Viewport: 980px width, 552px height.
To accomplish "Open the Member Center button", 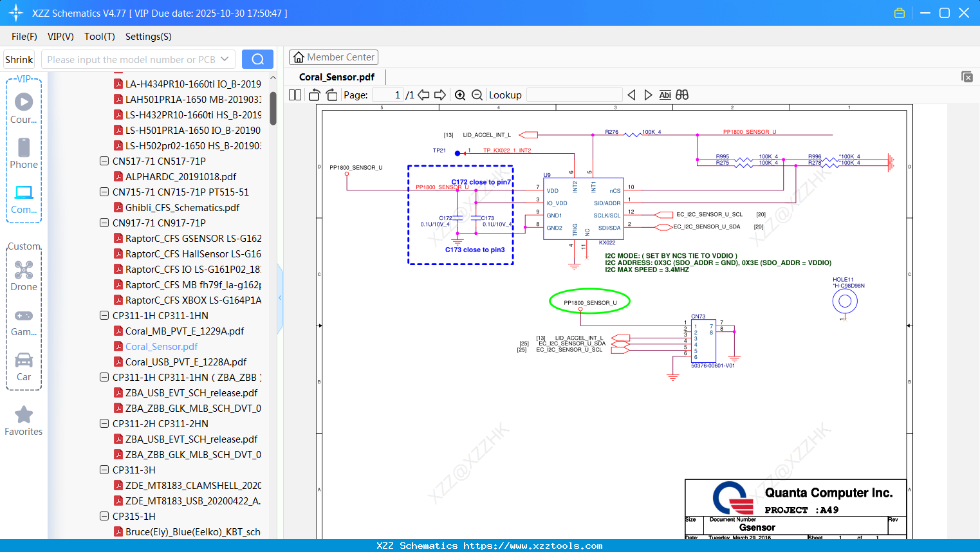I will point(333,57).
